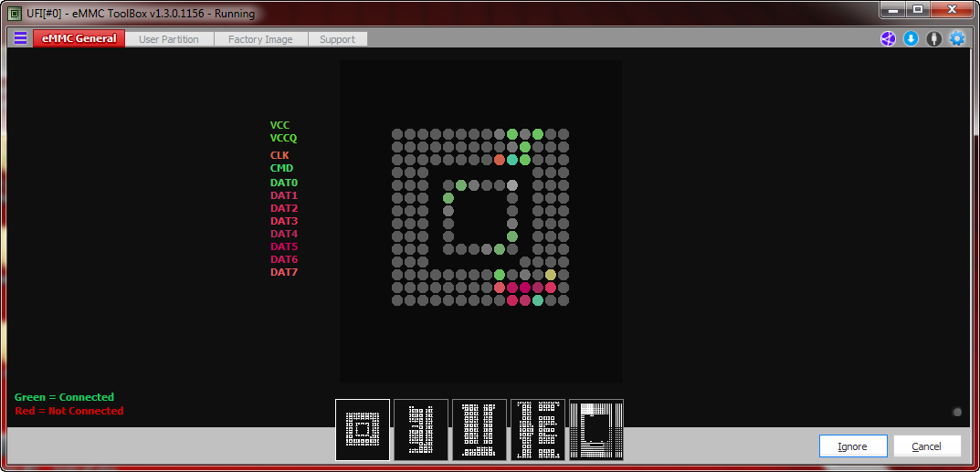Screen dimensions: 980x472
Task: Select the first square-ring BGA layout thumbnail
Action: [x=363, y=430]
